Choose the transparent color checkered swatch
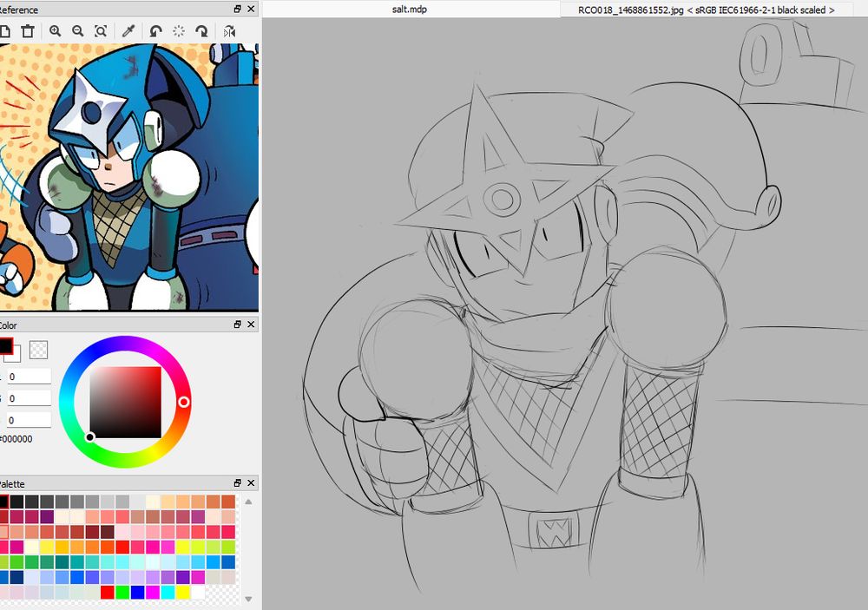Image resolution: width=868 pixels, height=610 pixels. pos(38,350)
